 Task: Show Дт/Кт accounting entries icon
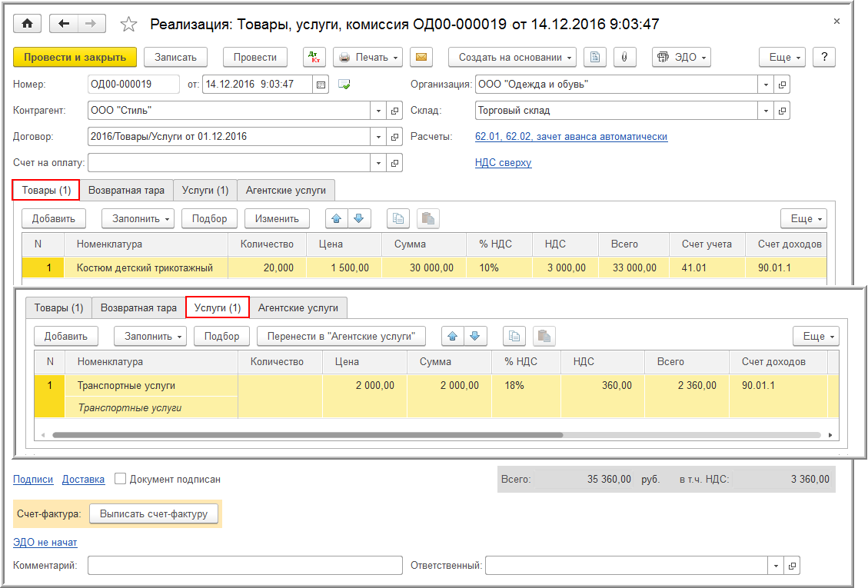314,57
